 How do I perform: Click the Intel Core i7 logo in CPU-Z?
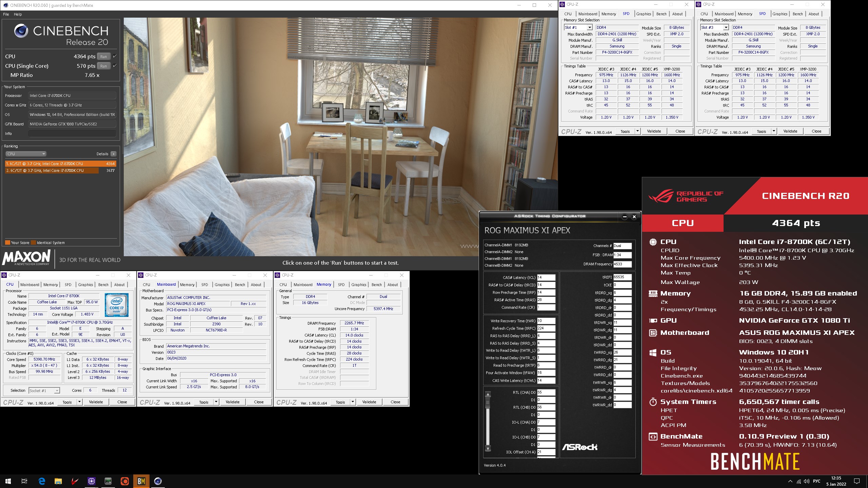[x=116, y=305]
